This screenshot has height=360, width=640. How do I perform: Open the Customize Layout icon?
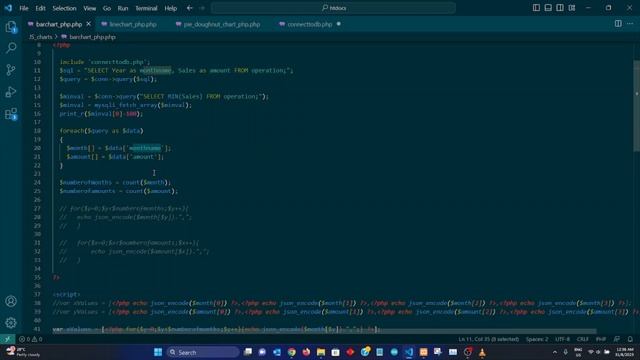572,8
